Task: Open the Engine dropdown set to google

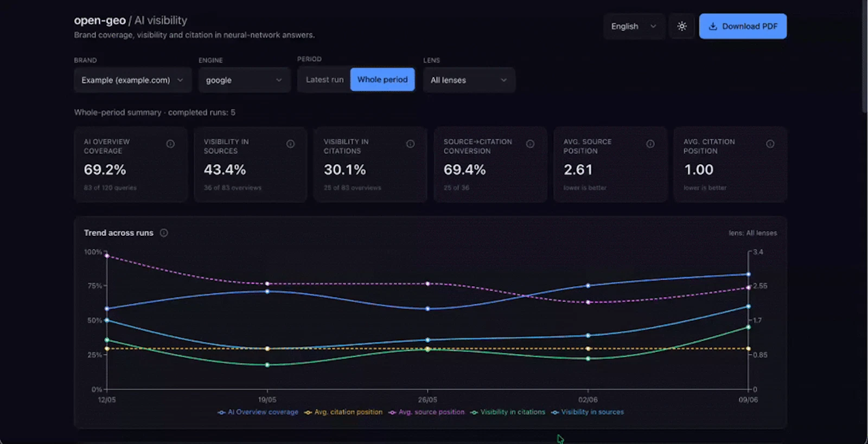Action: [x=244, y=80]
